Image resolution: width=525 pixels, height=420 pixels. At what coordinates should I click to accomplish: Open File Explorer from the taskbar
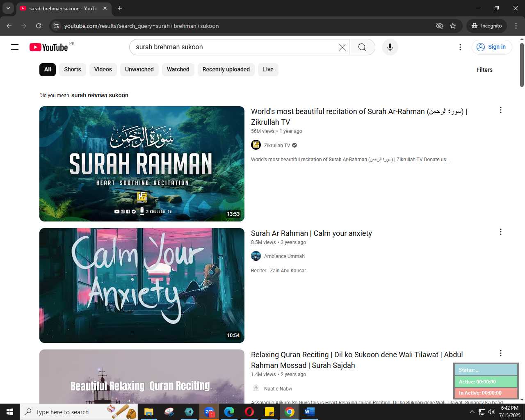(148, 412)
